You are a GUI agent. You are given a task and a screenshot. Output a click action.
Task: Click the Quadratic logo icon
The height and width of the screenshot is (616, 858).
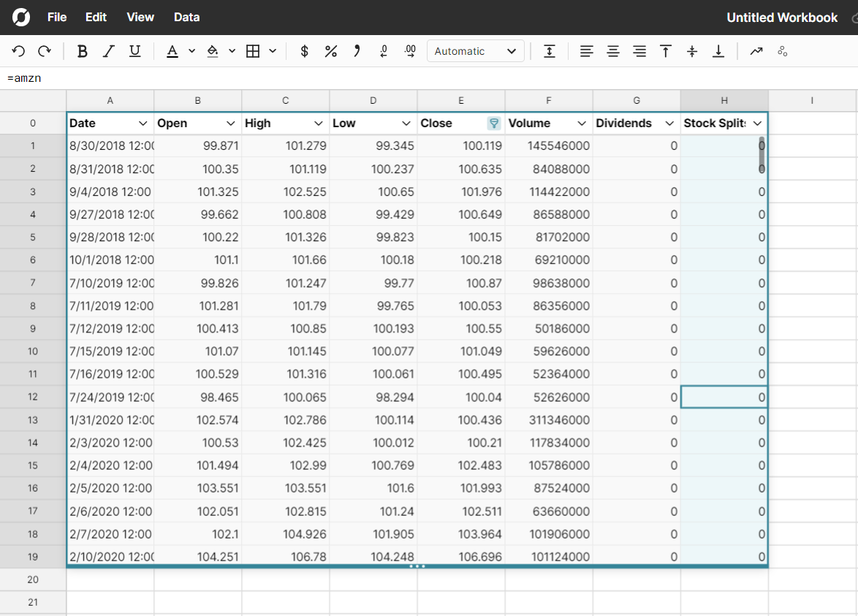tap(21, 17)
